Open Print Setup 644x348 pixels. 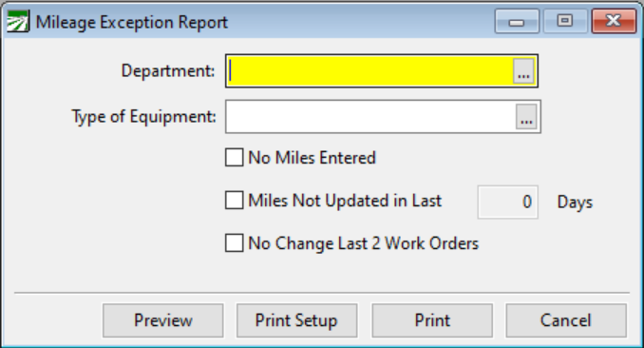point(296,320)
